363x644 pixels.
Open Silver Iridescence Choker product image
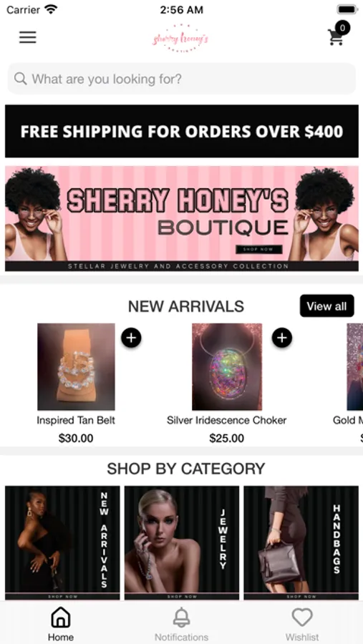[x=227, y=367]
